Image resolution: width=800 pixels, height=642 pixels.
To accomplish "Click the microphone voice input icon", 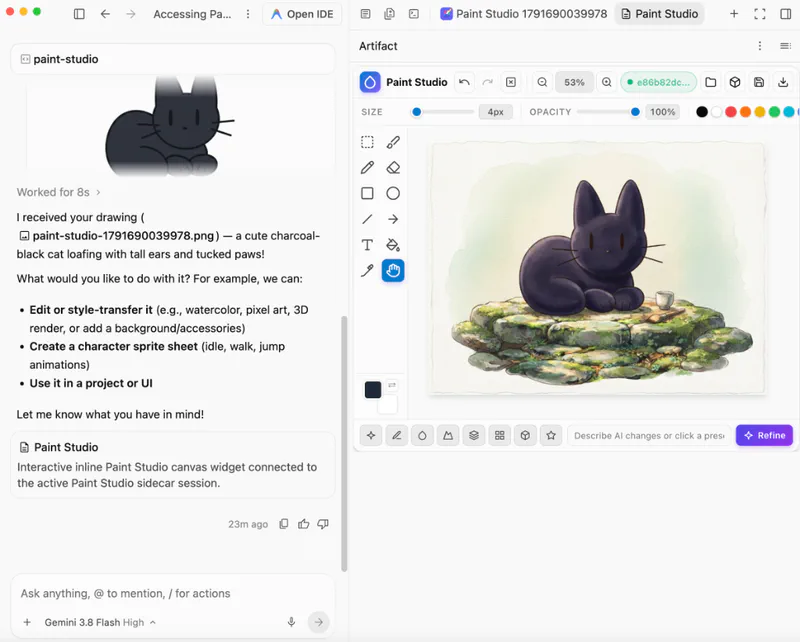I will click(x=291, y=622).
